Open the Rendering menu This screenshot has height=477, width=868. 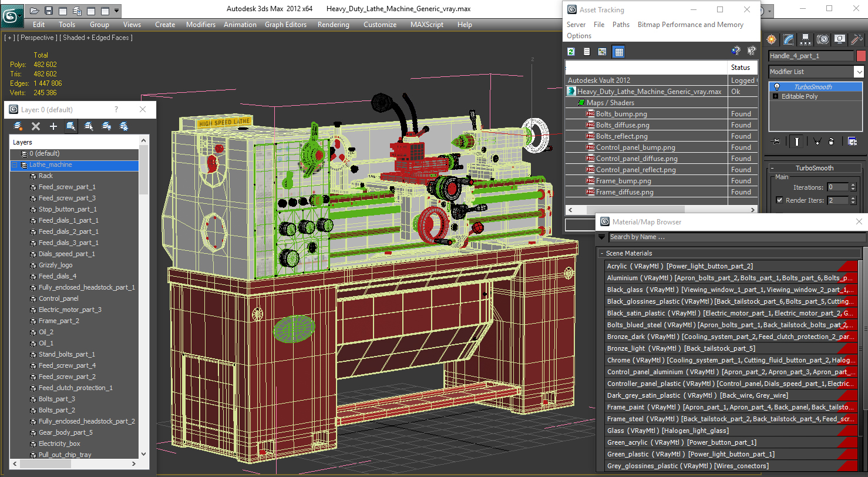[x=333, y=25]
